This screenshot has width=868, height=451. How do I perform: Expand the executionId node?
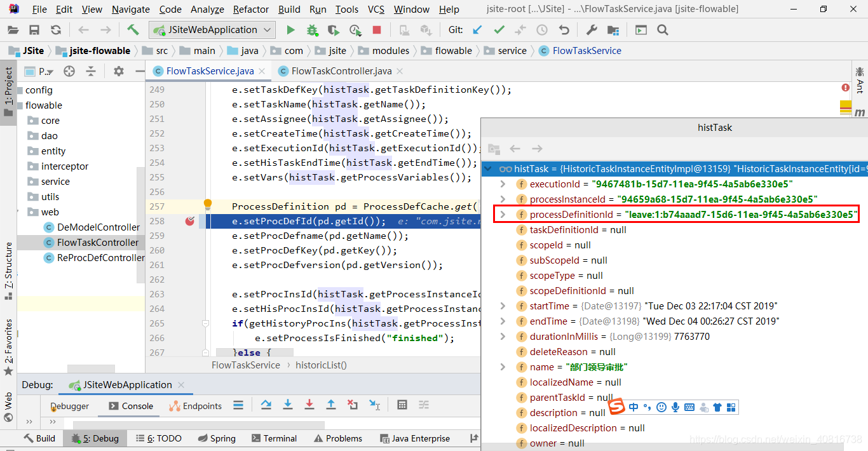[503, 184]
